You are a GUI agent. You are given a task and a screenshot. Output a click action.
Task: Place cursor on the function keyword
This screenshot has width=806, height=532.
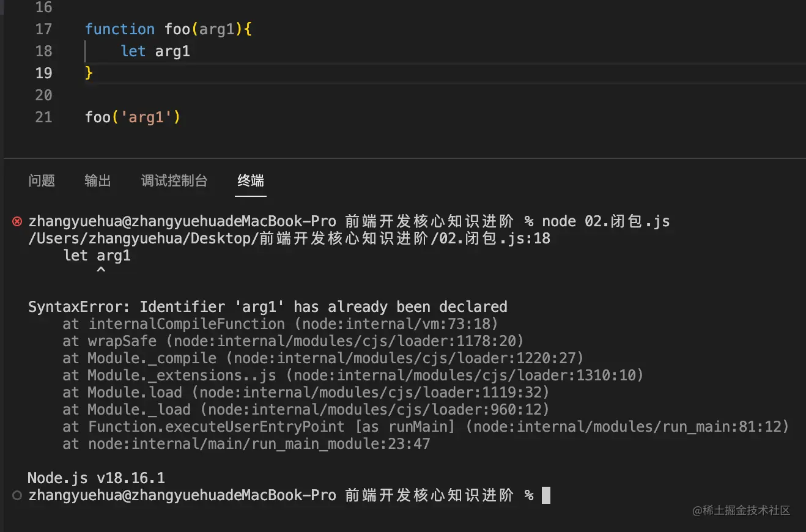[x=120, y=29]
